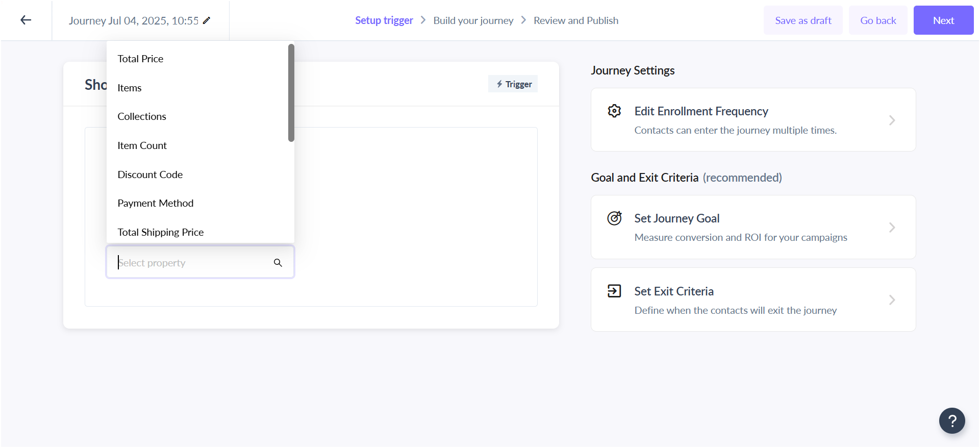Open Edit Enrollment Frequency title

tap(701, 111)
